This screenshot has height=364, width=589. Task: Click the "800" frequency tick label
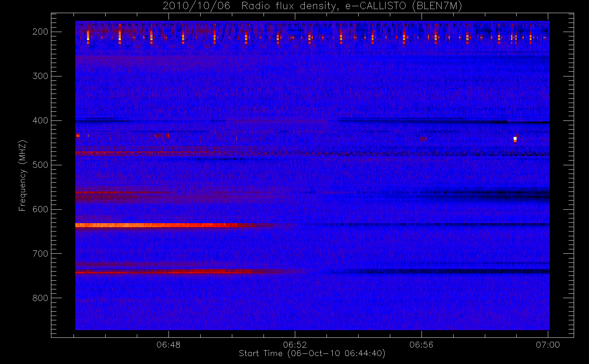point(40,298)
